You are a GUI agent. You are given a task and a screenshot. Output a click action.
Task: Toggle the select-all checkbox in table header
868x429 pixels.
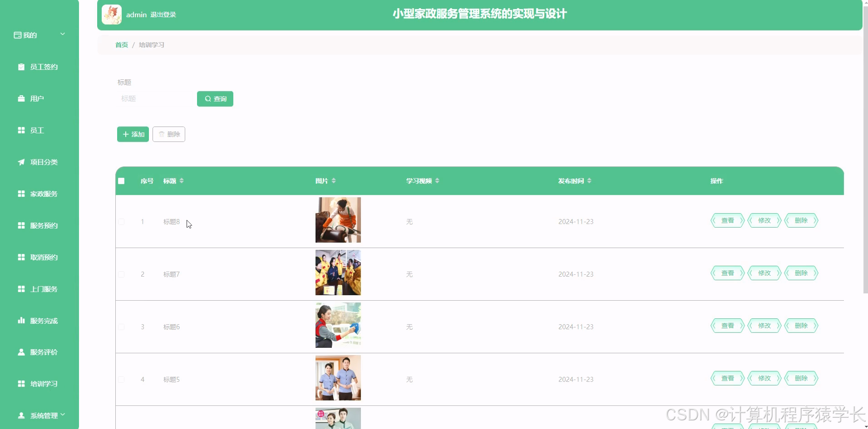pyautogui.click(x=121, y=181)
